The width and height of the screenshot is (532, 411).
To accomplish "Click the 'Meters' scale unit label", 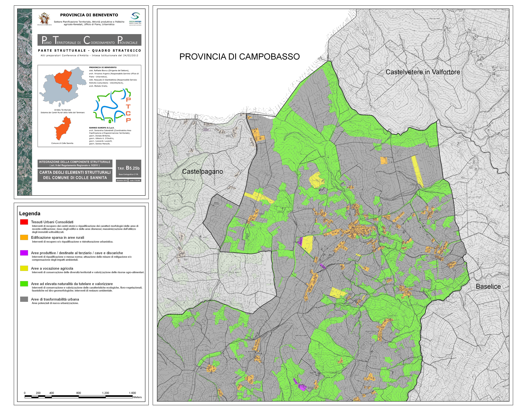I will [137, 397].
